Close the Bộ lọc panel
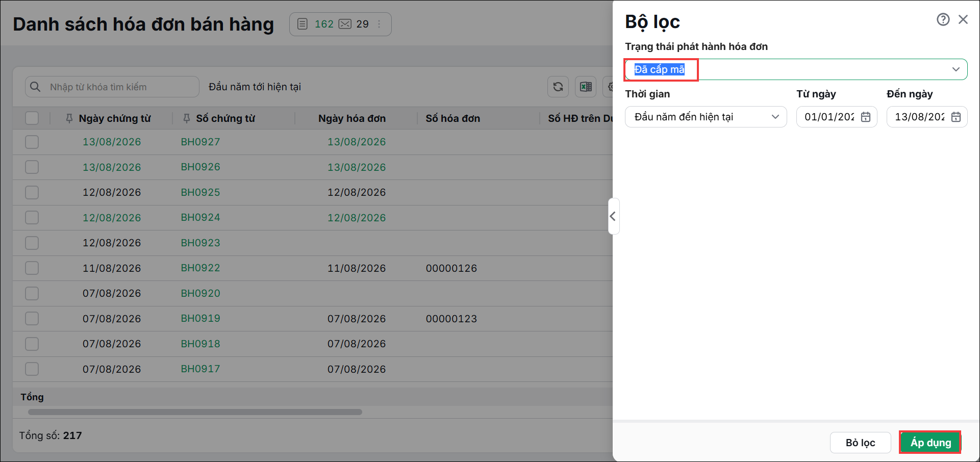The height and width of the screenshot is (462, 980). click(x=963, y=19)
